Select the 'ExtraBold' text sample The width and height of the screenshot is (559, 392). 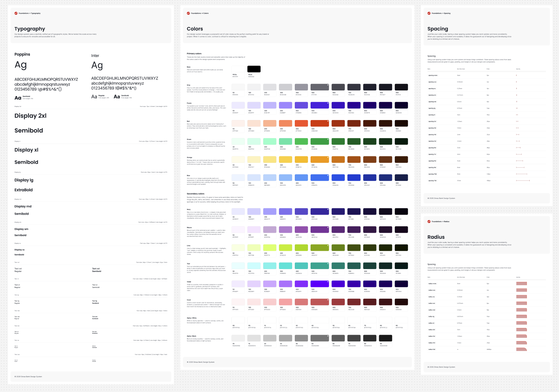23,190
